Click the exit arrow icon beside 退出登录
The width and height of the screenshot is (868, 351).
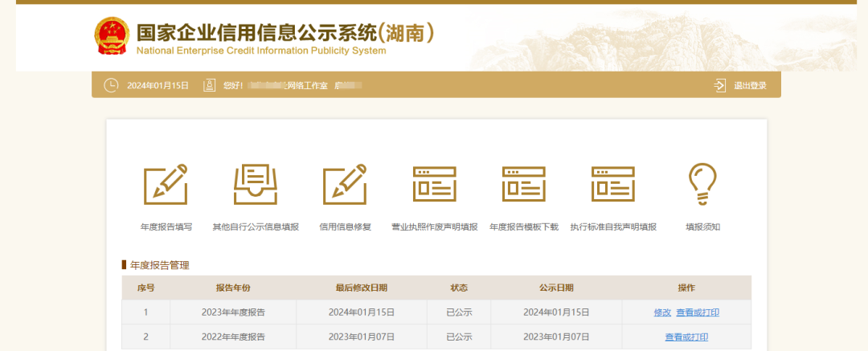(719, 85)
